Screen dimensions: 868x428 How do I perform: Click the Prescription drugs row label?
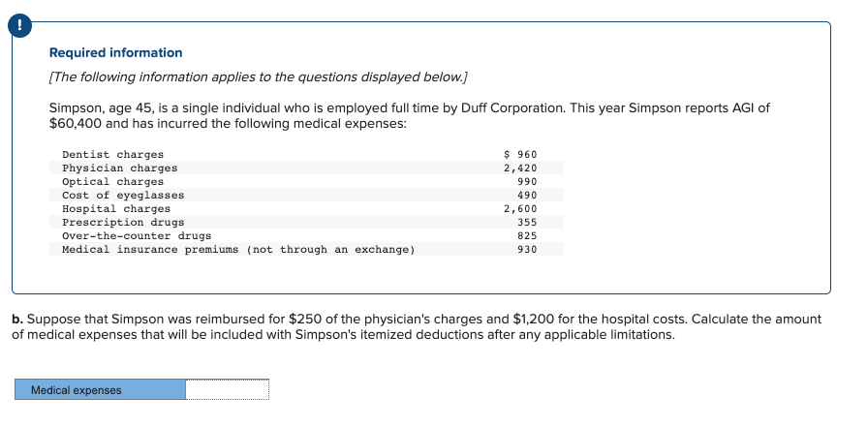122,223
